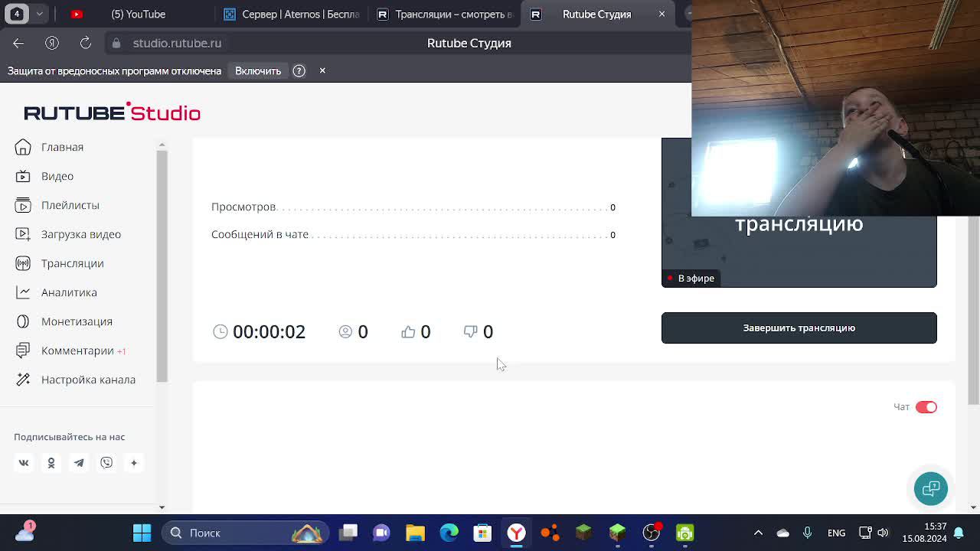The image size is (980, 551).
Task: Open File Explorer from the taskbar
Action: [x=415, y=533]
